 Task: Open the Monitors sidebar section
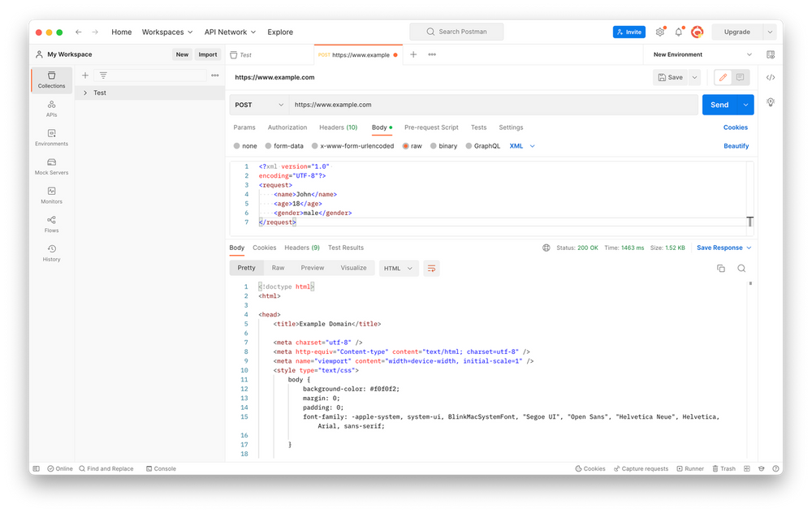[x=51, y=195]
